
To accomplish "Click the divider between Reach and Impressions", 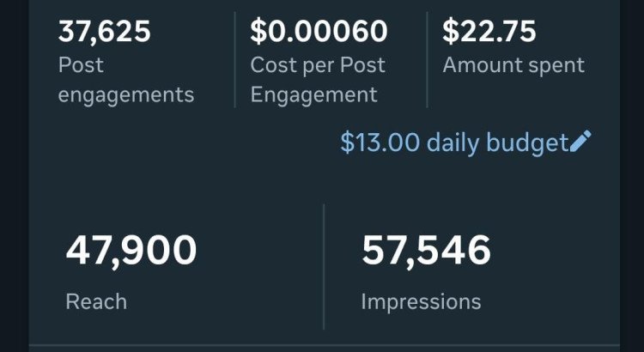I will click(324, 266).
